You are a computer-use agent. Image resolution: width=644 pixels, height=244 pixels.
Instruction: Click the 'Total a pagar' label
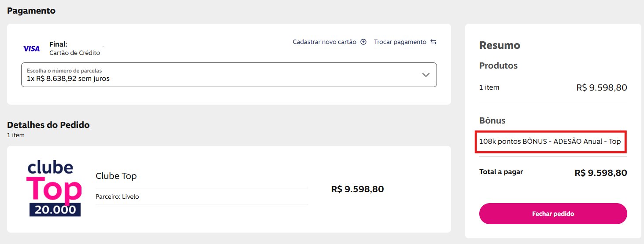click(x=501, y=172)
